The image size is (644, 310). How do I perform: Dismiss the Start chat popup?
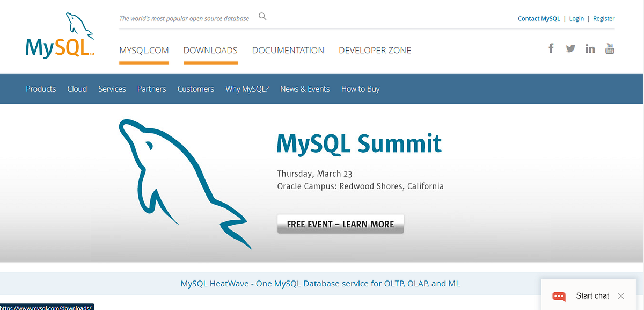[621, 296]
